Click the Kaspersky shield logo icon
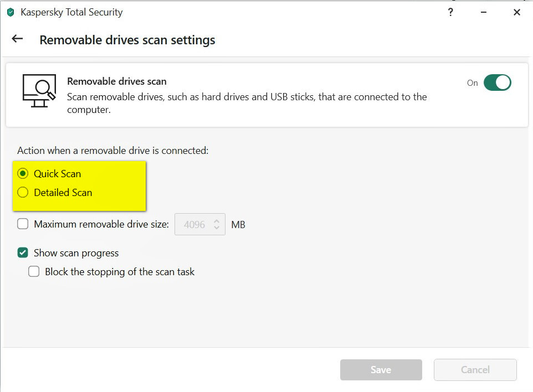Image resolution: width=533 pixels, height=392 pixels. [x=11, y=13]
